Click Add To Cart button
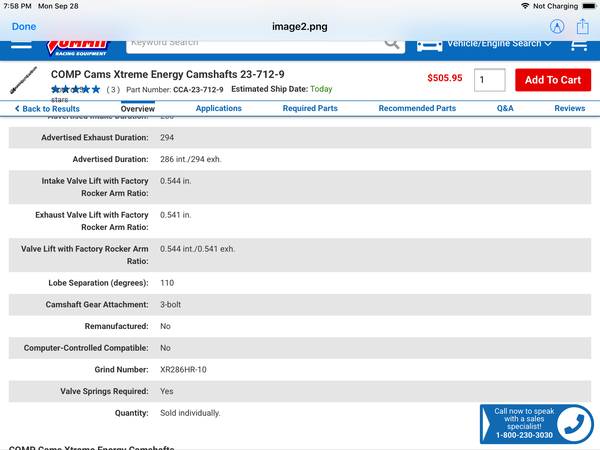 tap(553, 80)
